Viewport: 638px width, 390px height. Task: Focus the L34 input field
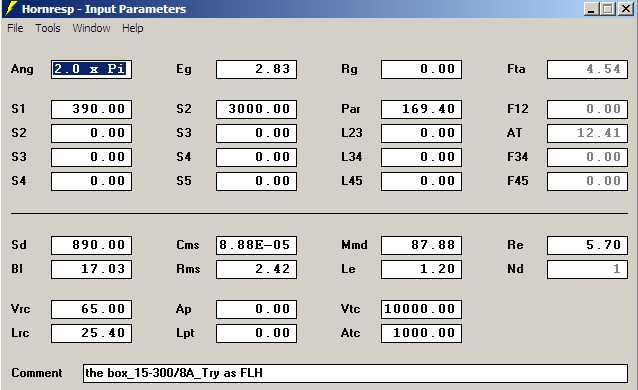click(422, 157)
